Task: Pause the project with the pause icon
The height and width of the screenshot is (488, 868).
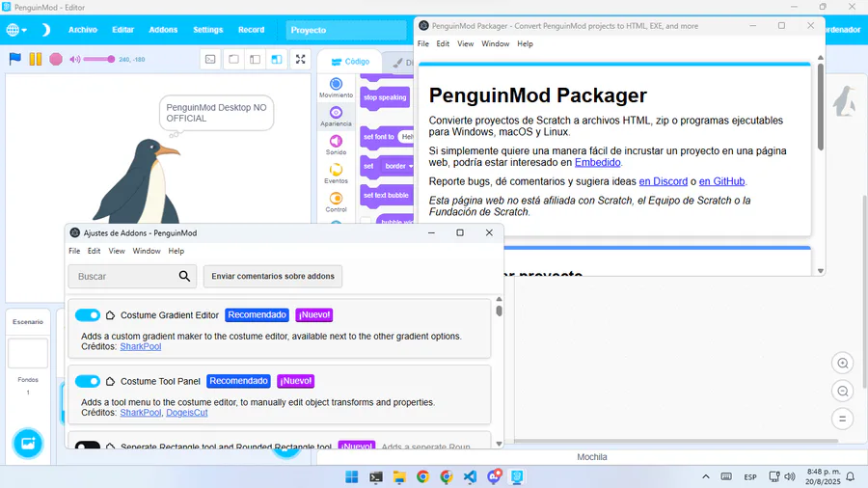Action: pos(36,59)
